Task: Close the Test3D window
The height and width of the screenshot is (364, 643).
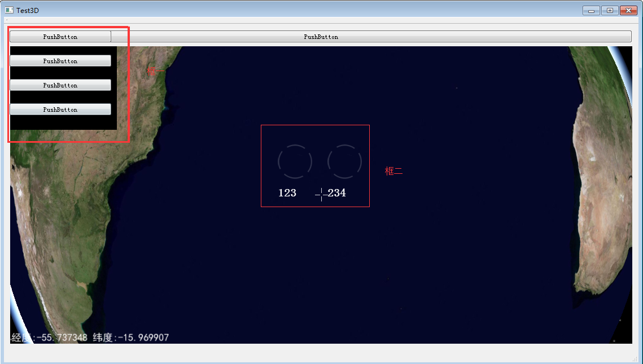Action: point(628,11)
